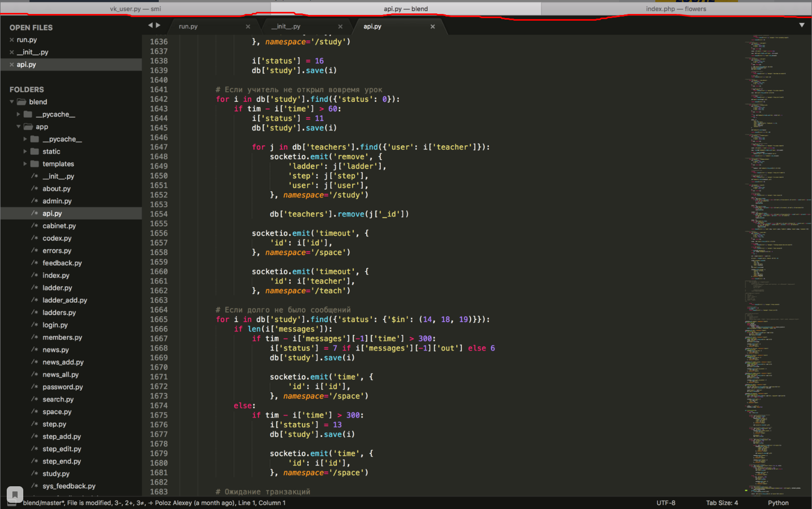Image resolution: width=812 pixels, height=509 pixels.
Task: Collapse the app folder
Action: click(x=19, y=127)
